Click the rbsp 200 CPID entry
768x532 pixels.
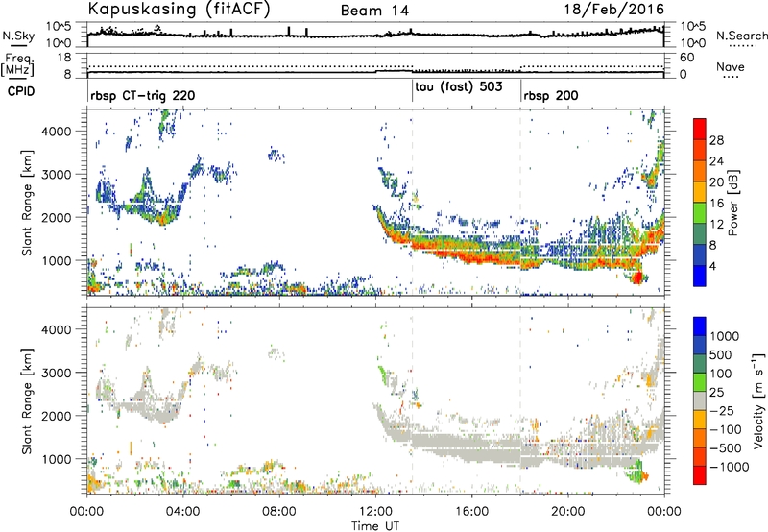coord(551,95)
